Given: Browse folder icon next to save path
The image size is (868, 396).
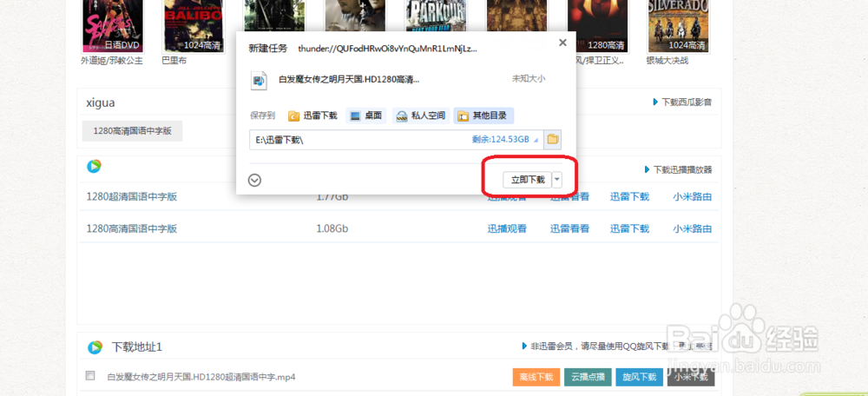Looking at the screenshot, I should coord(552,140).
